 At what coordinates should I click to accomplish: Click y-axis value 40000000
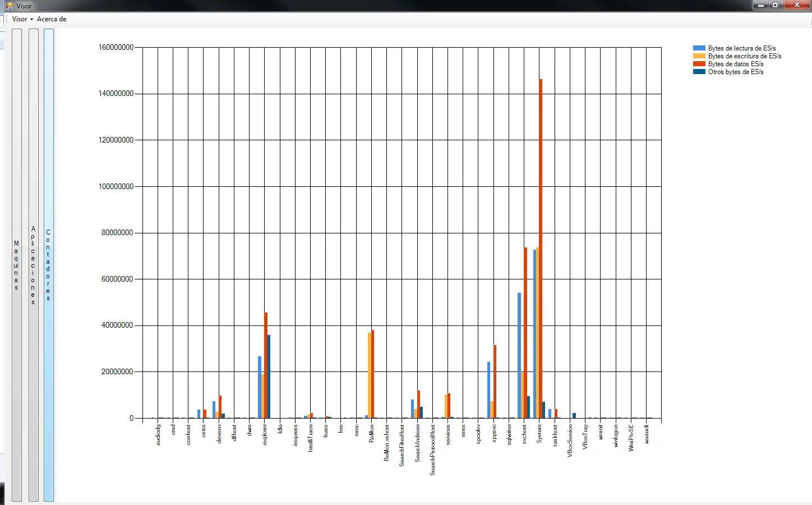[117, 325]
